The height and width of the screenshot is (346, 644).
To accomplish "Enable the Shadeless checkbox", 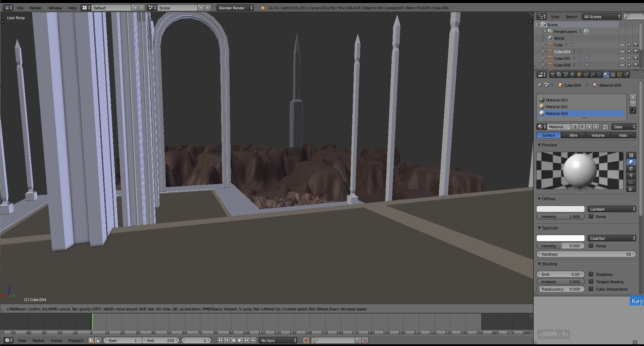I will pos(591,274).
